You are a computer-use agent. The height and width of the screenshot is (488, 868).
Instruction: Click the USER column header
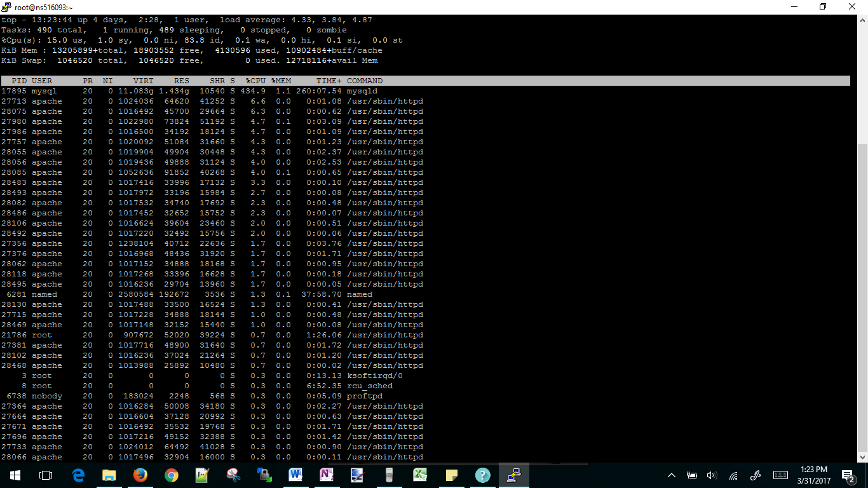point(42,81)
